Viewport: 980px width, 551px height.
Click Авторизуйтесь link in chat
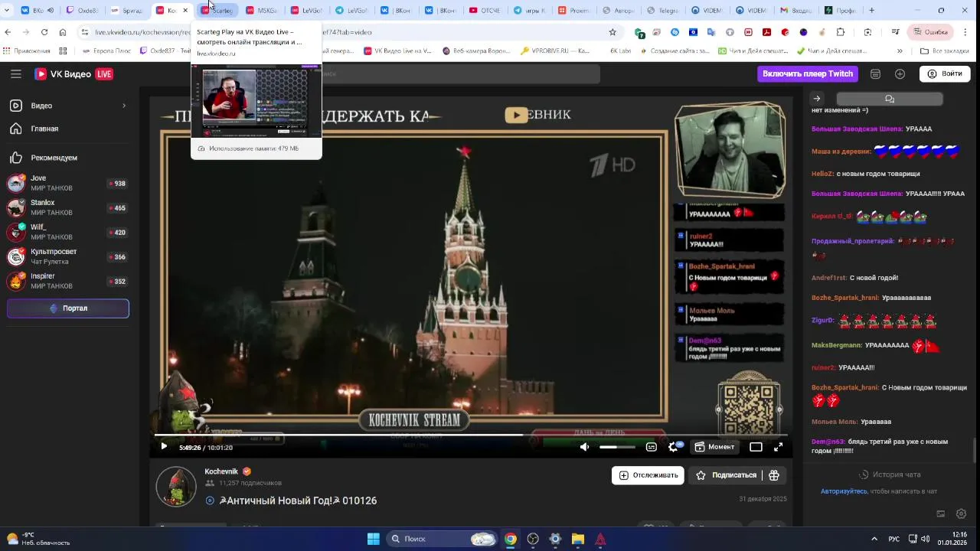pos(844,491)
